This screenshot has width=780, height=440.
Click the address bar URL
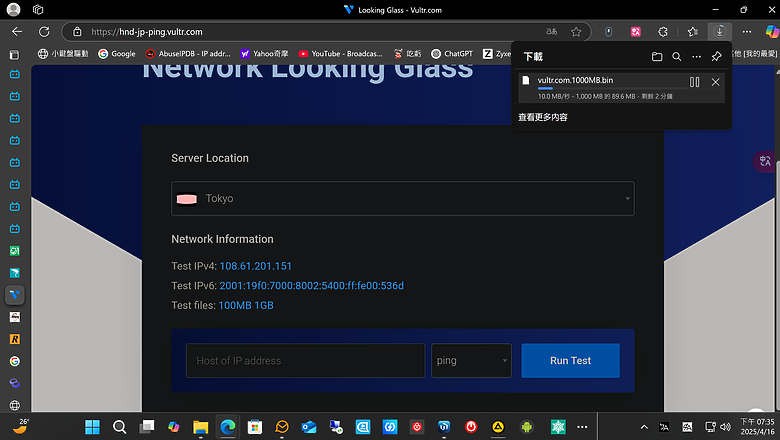(x=147, y=32)
